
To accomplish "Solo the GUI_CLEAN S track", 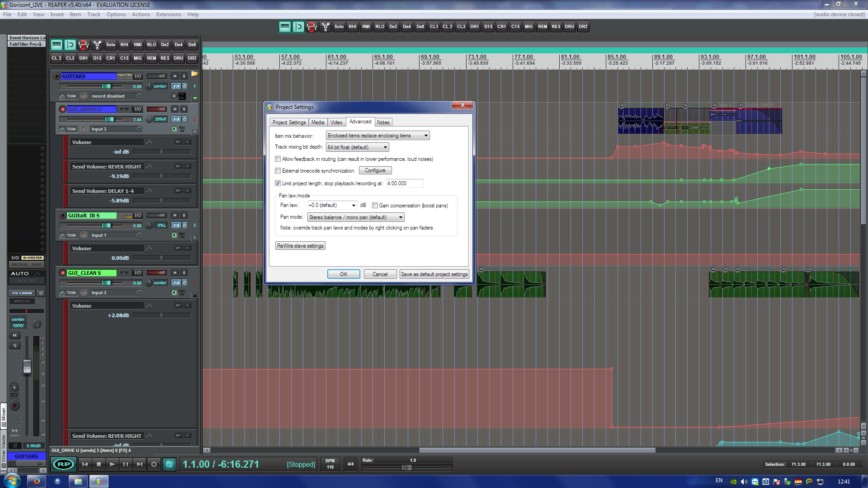I will coord(184,272).
